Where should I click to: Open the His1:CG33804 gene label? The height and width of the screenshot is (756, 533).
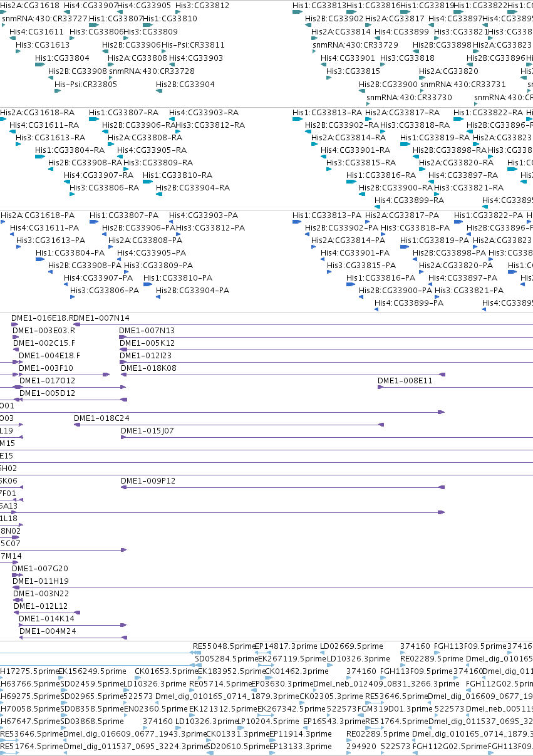[x=63, y=58]
